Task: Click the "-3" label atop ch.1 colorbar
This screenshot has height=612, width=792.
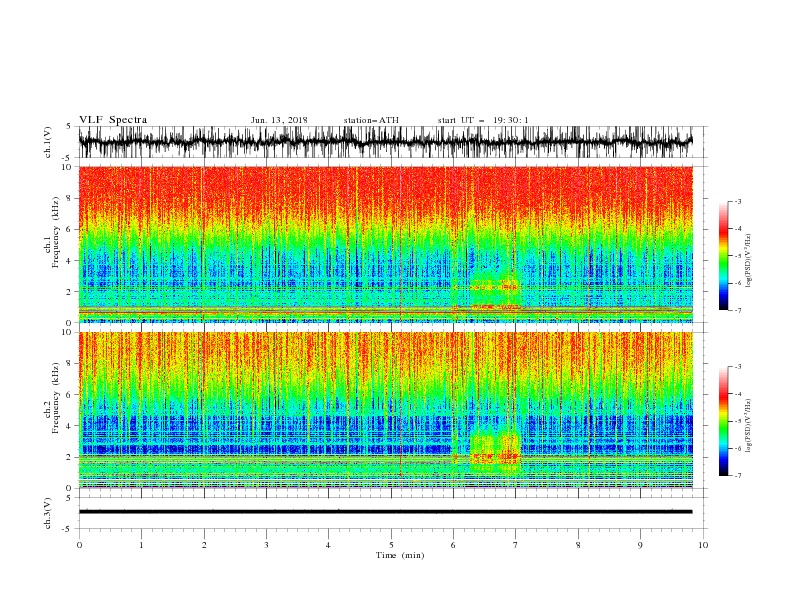Action: 738,201
